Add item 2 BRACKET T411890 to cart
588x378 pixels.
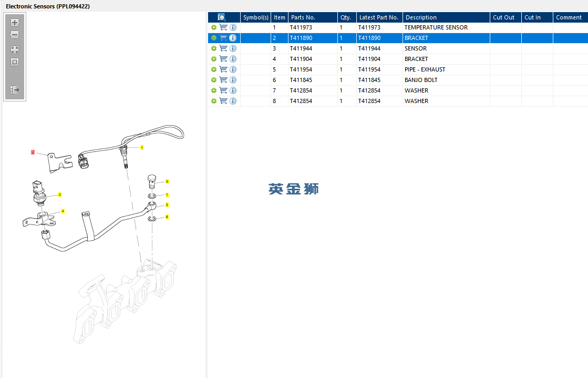[x=223, y=38]
